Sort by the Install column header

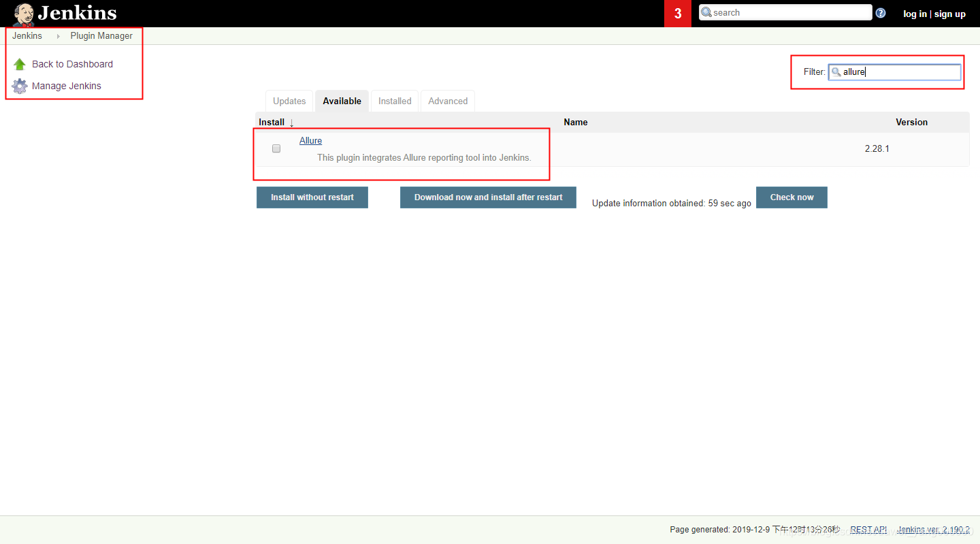click(272, 122)
